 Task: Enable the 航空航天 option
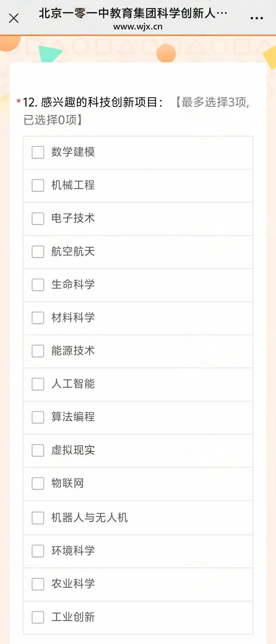pyautogui.click(x=38, y=252)
